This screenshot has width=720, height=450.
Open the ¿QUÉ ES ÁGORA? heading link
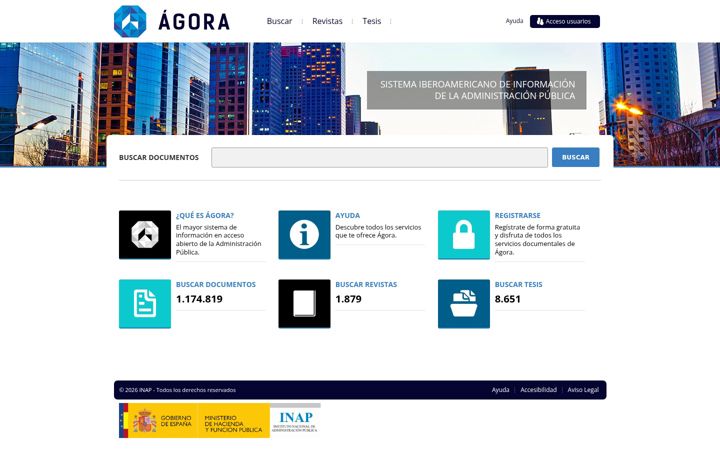pos(205,215)
